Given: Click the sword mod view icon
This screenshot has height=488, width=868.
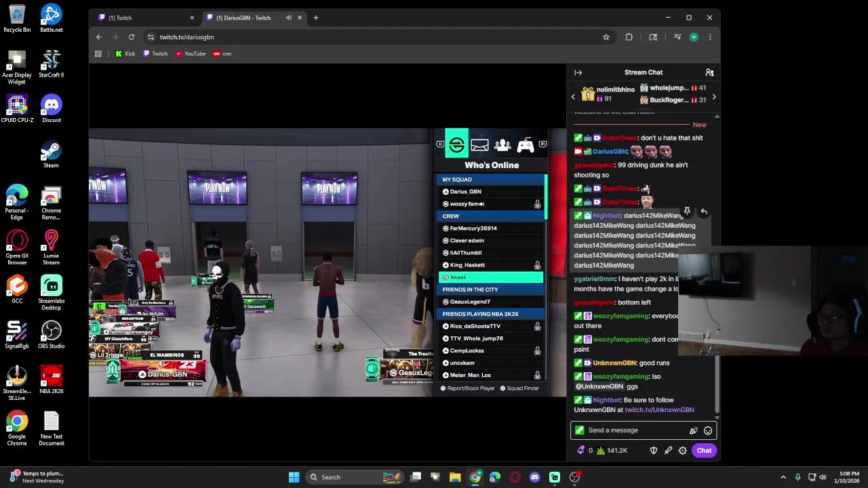Looking at the screenshot, I should (668, 451).
